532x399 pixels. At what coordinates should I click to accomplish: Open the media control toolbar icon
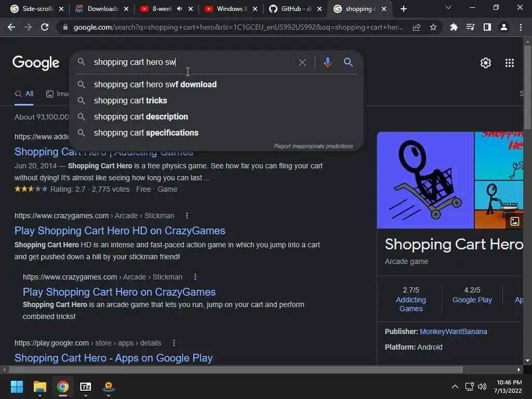click(470, 27)
